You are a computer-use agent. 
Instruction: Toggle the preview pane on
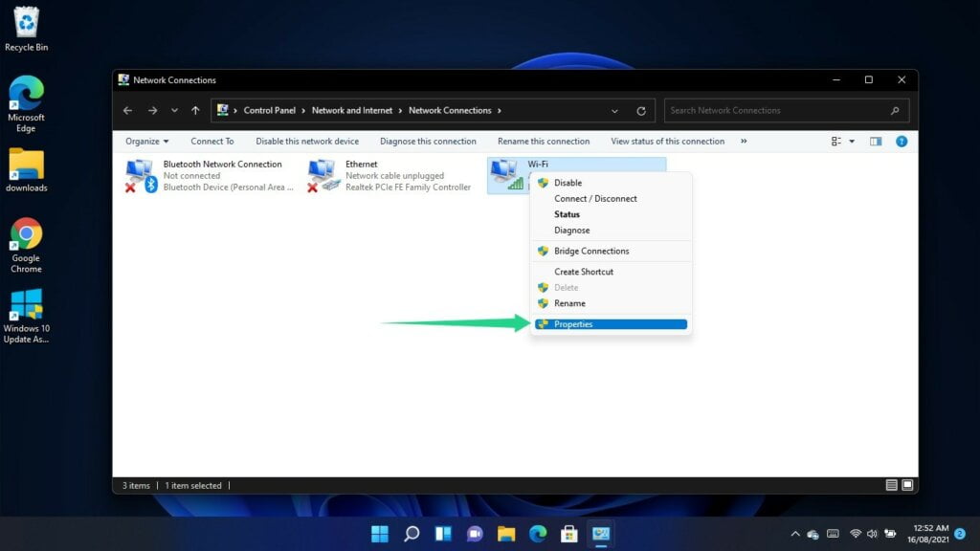(x=875, y=141)
